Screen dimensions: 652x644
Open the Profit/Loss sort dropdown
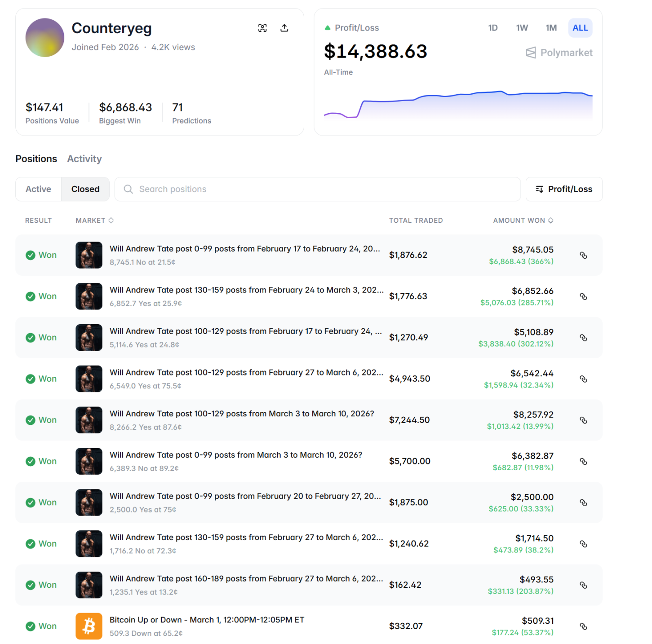(x=564, y=189)
